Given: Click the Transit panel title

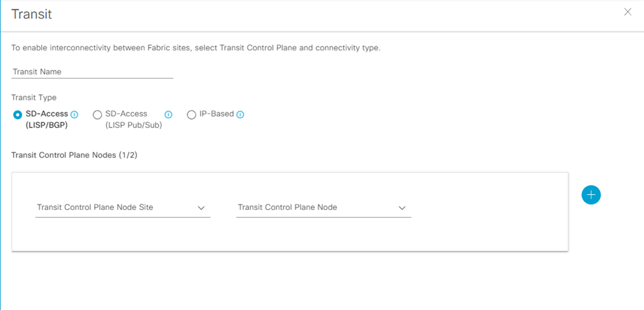Looking at the screenshot, I should point(31,13).
